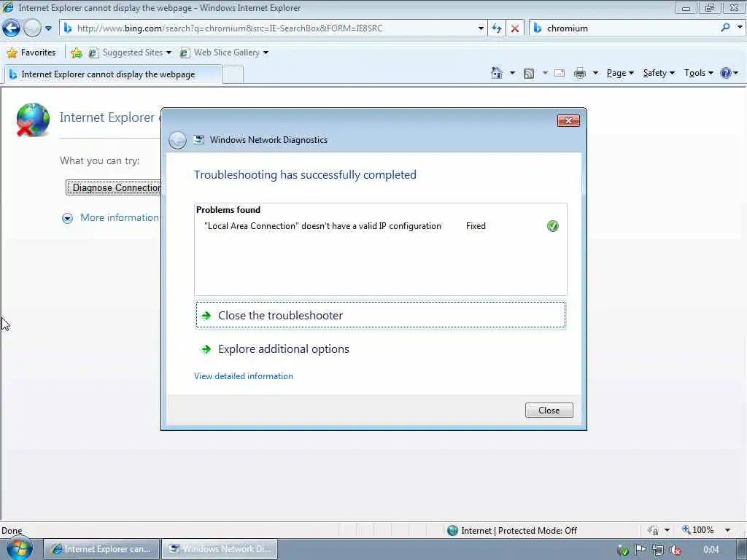Close the dialog with the red X
The width and height of the screenshot is (747, 560).
pos(568,120)
